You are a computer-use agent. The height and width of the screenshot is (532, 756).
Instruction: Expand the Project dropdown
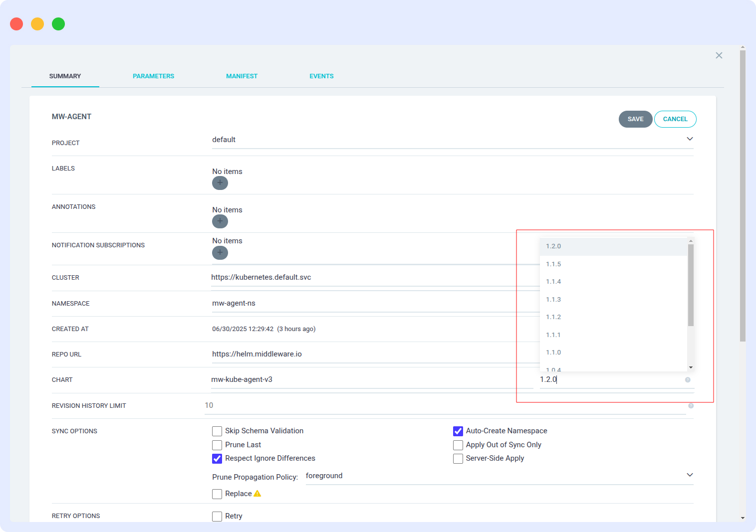[x=690, y=139]
